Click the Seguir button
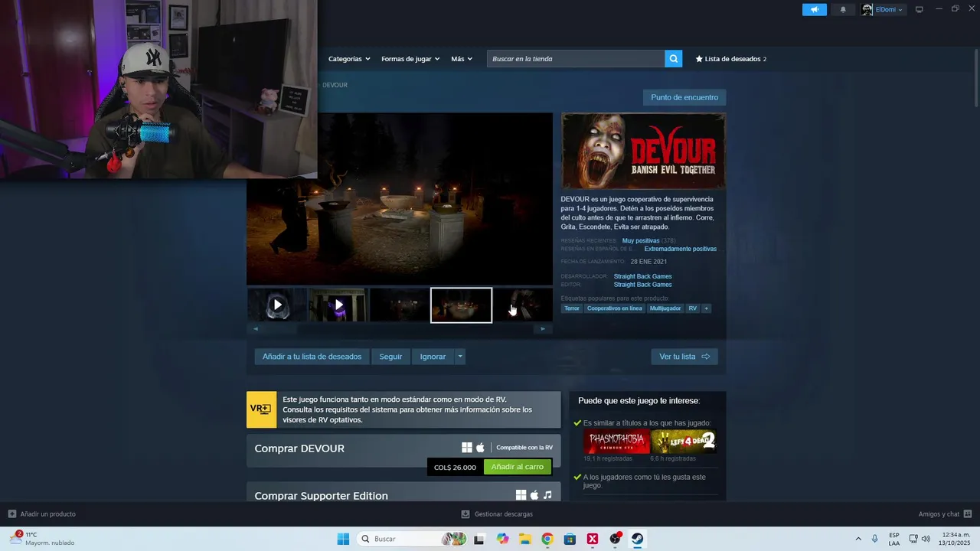 tap(390, 357)
